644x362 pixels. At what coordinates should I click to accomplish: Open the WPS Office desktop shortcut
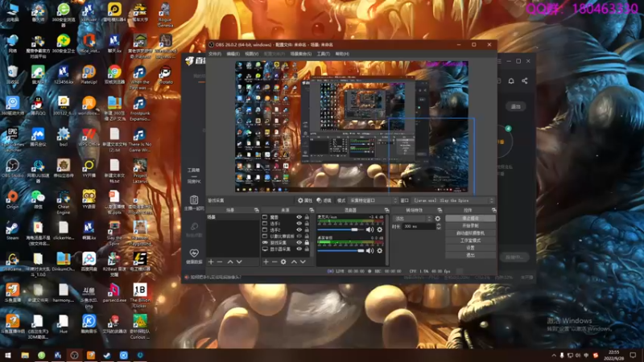pos(89,137)
